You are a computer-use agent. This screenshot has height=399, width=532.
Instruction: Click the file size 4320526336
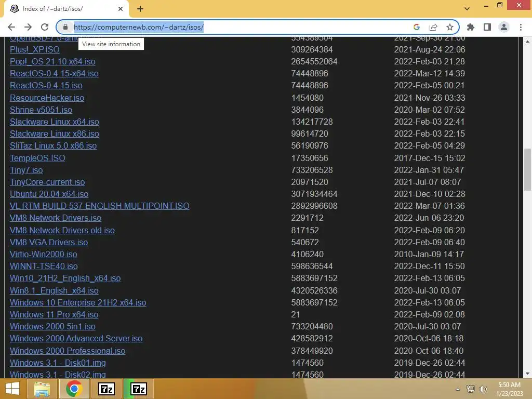coord(314,291)
